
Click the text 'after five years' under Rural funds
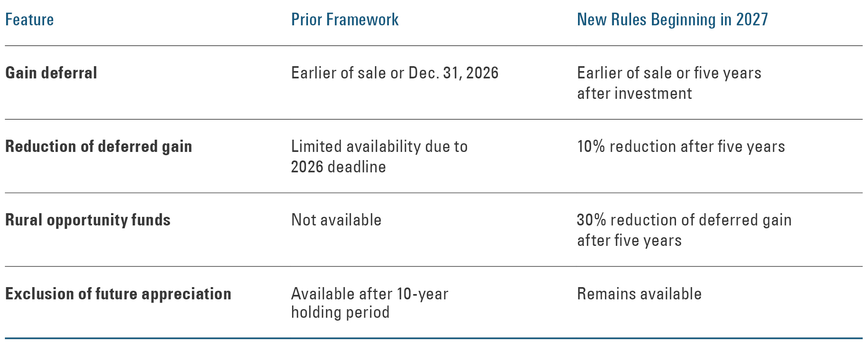tap(629, 240)
